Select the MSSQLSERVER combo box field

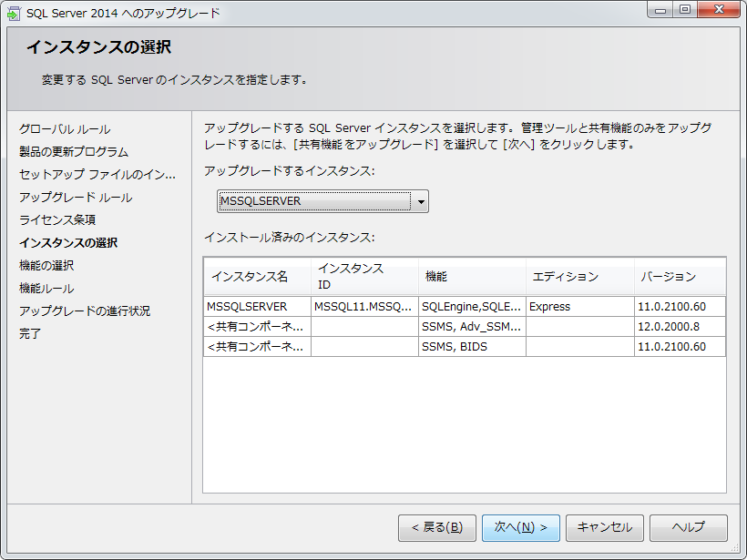pyautogui.click(x=314, y=202)
